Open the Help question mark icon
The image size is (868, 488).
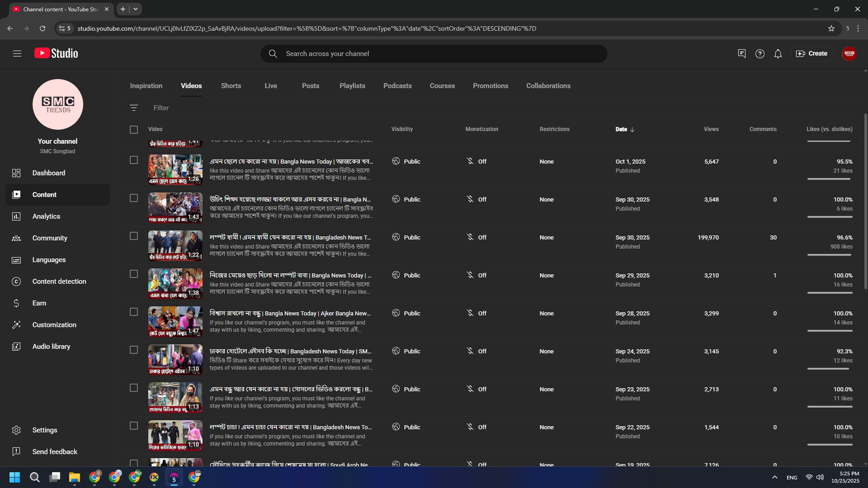(x=759, y=54)
